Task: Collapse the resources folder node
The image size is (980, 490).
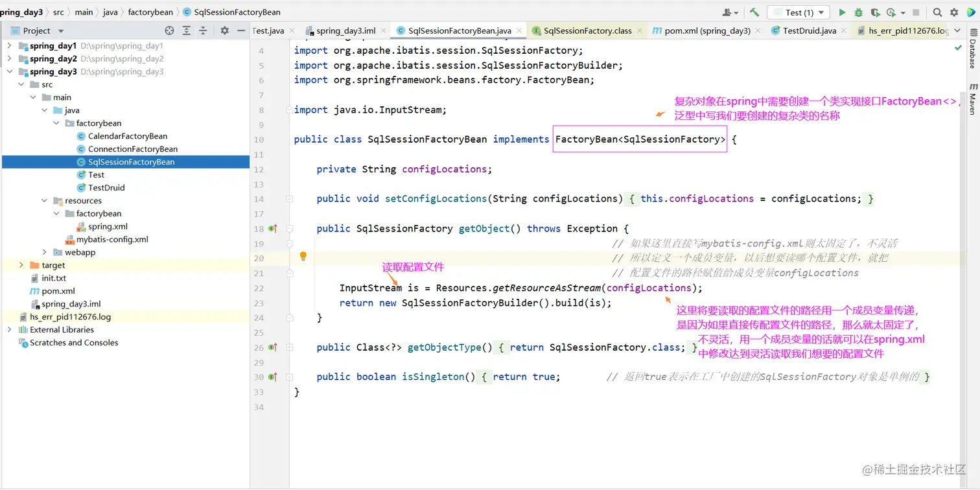Action: 44,201
